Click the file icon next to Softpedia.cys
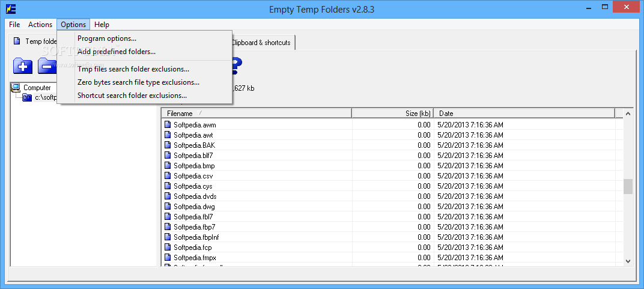The image size is (644, 289). (168, 186)
